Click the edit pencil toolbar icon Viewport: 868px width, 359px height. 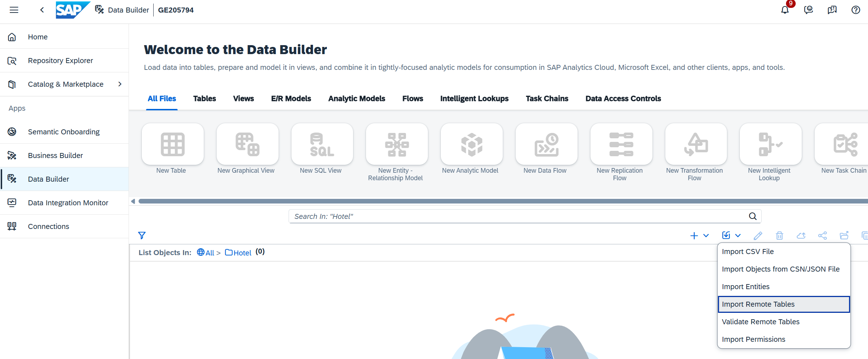(x=758, y=236)
